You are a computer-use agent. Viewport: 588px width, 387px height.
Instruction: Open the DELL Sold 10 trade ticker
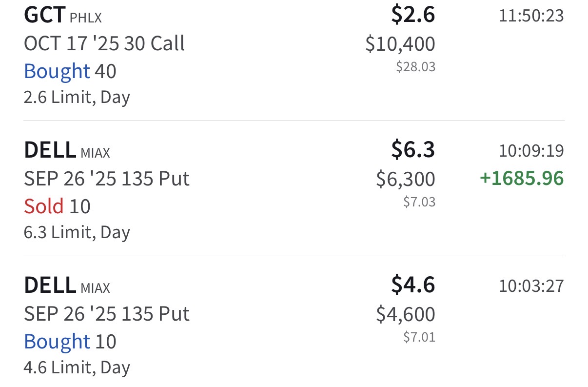pos(50,151)
